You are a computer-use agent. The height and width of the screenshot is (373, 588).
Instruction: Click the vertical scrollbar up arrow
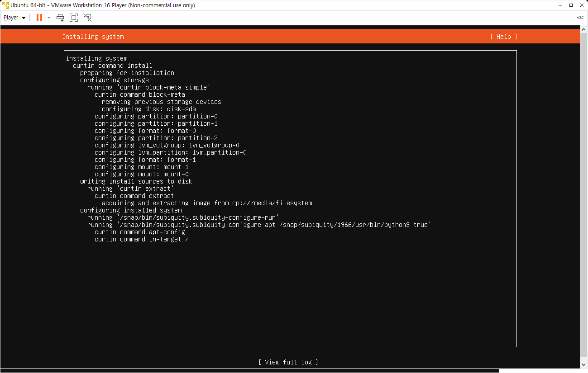(584, 29)
